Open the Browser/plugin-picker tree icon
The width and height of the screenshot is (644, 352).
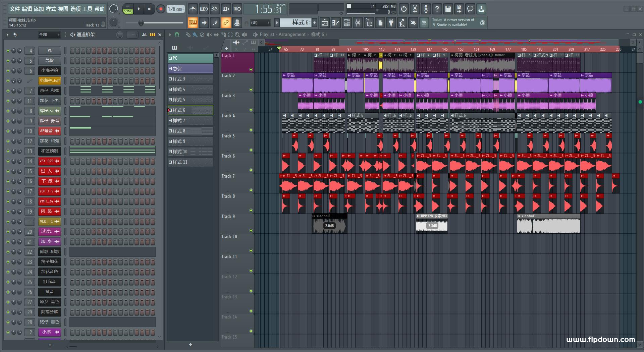(x=369, y=23)
